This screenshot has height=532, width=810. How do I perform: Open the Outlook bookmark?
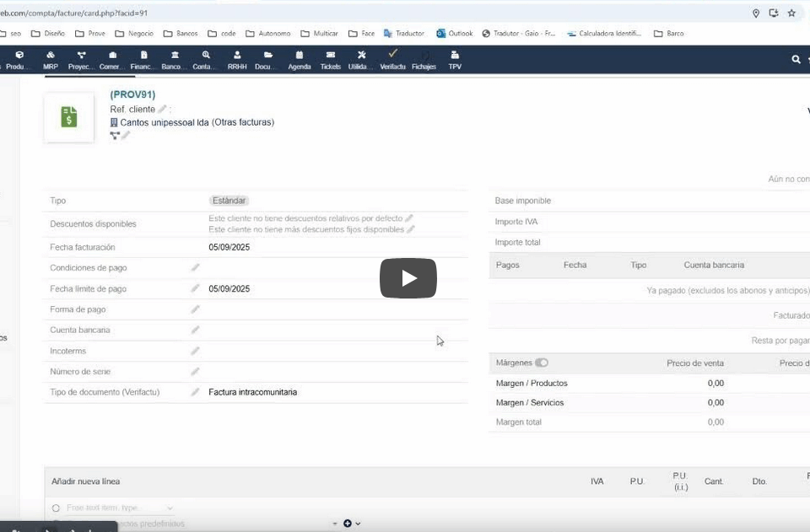coord(455,34)
